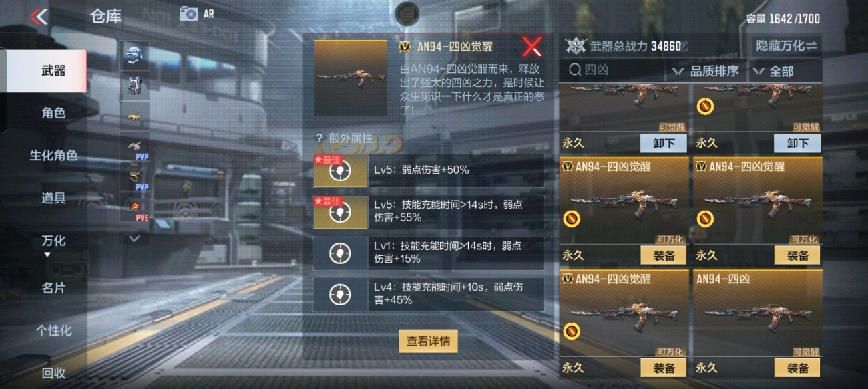868x389 pixels.
Task: Click 装备 button on AN94-四凶 card
Action: (797, 368)
